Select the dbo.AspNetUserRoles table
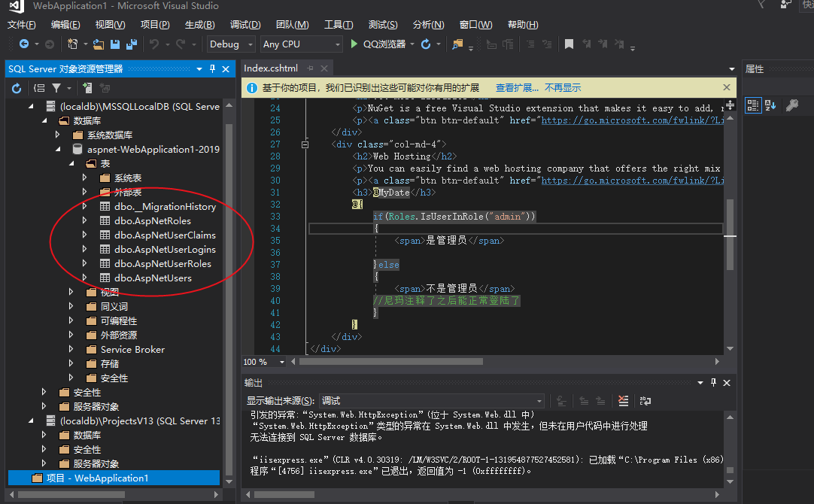Image resolution: width=814 pixels, height=504 pixels. [x=162, y=264]
